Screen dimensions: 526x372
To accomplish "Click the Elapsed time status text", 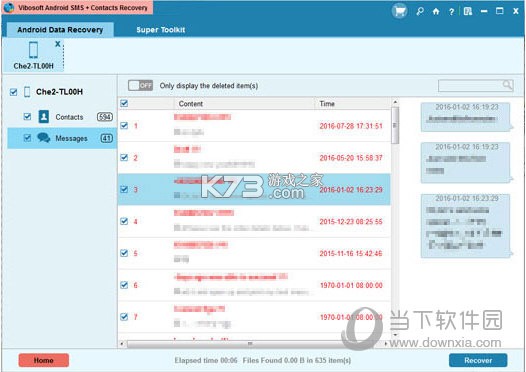I will 206,360.
